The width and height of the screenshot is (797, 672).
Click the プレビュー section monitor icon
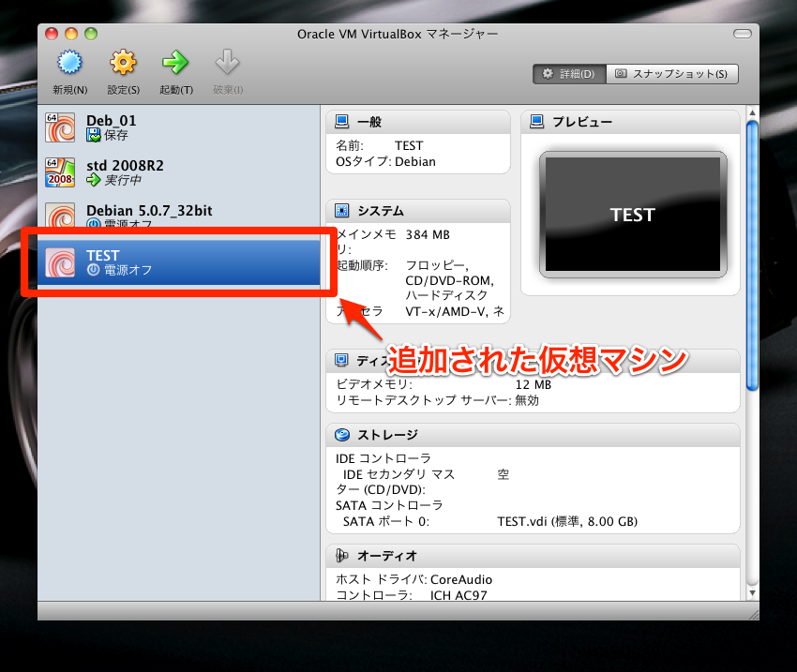click(x=536, y=122)
